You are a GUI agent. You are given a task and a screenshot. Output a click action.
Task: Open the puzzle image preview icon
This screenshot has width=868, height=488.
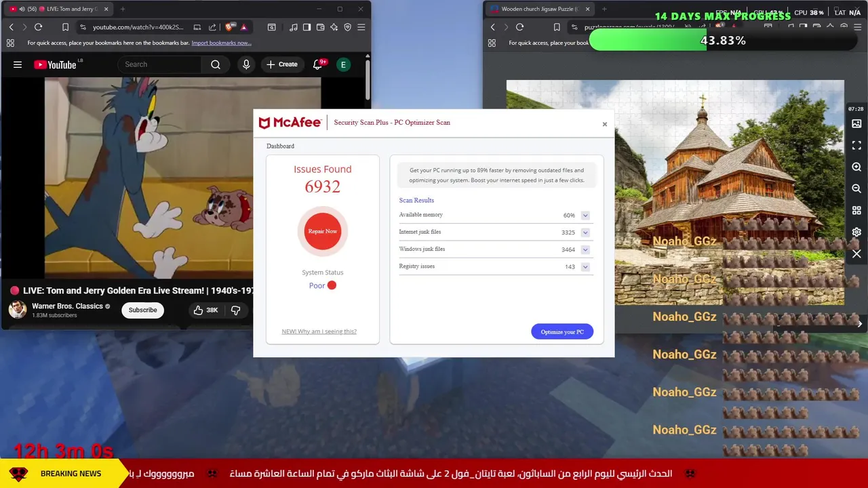856,124
